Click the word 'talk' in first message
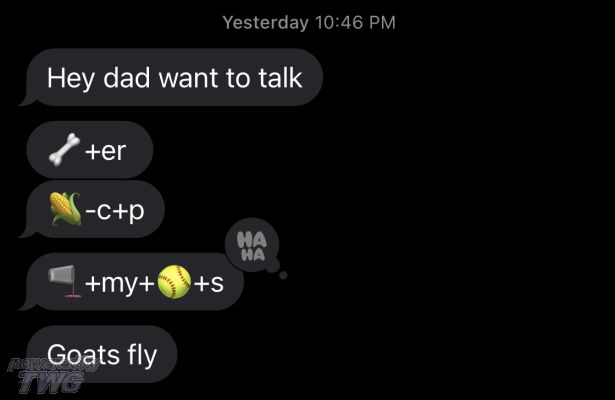The image size is (615, 400). tap(280, 78)
